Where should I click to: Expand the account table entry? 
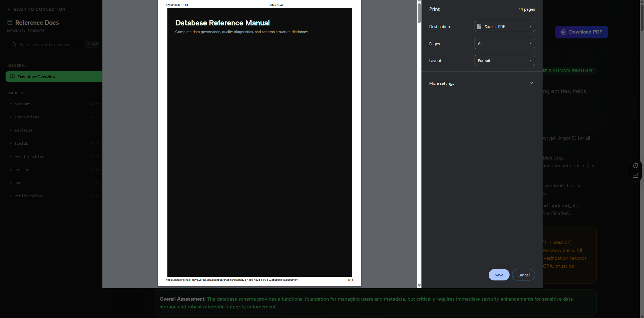[54, 104]
